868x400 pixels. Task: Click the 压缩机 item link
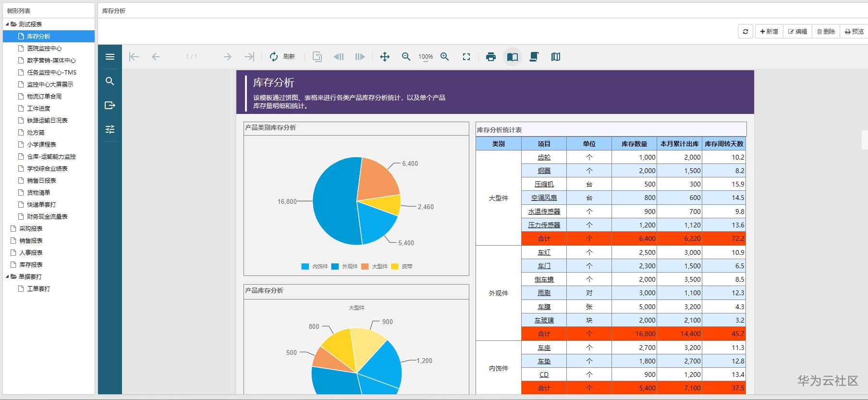[x=544, y=184]
